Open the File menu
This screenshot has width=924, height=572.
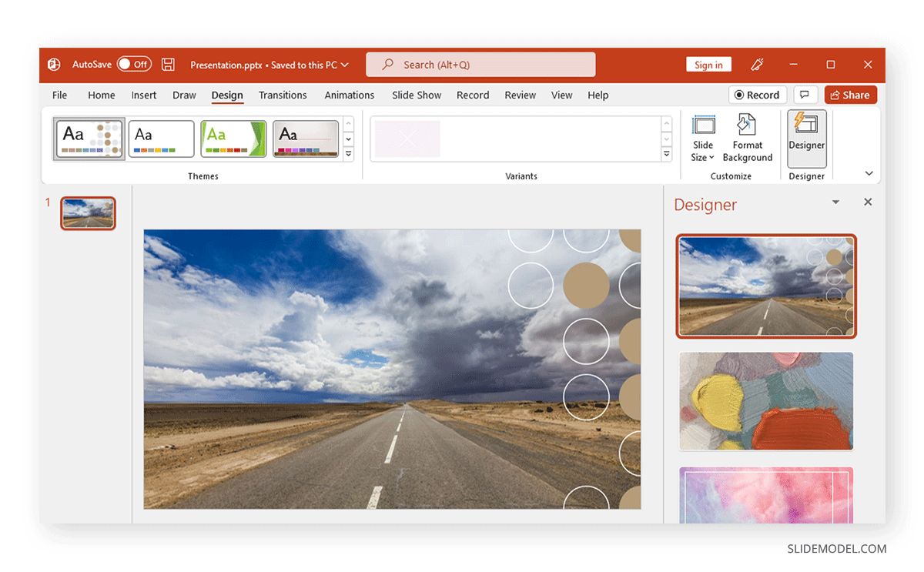[59, 95]
